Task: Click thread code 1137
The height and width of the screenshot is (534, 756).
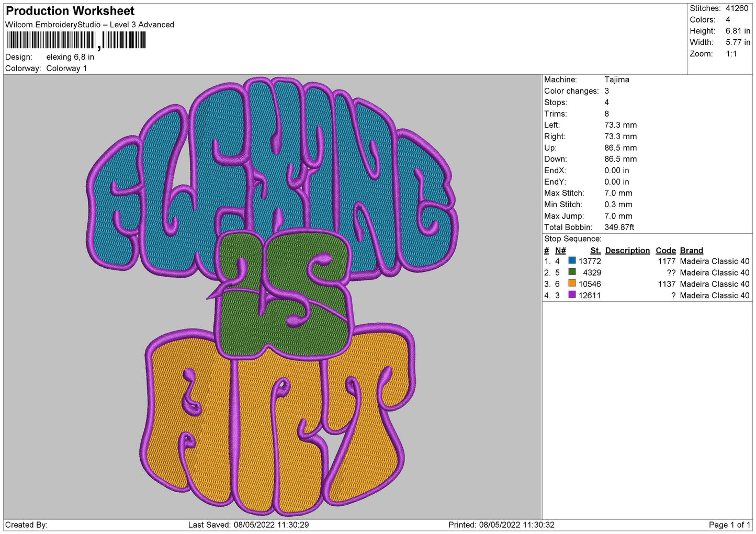Action: [667, 284]
